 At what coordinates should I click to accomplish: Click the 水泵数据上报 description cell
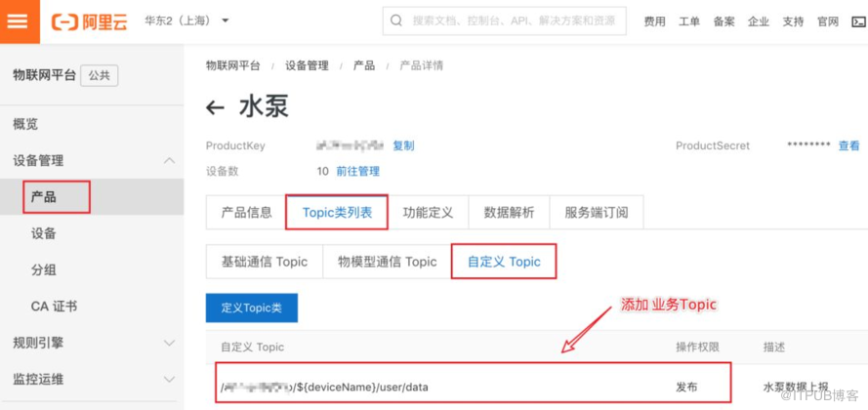pos(796,388)
